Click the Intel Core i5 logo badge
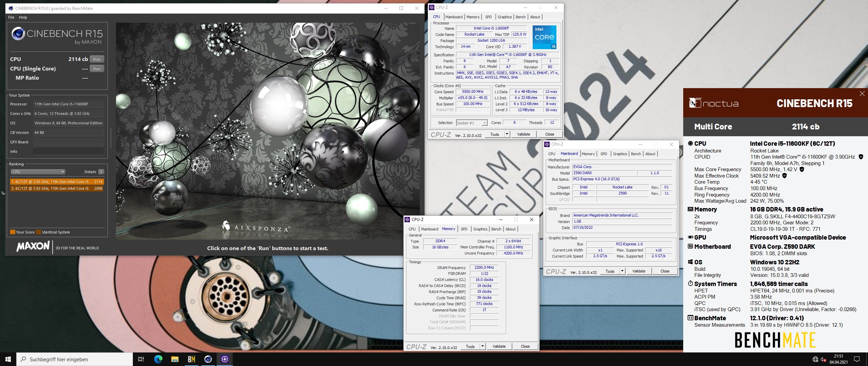This screenshot has height=366, width=868. 544,37
